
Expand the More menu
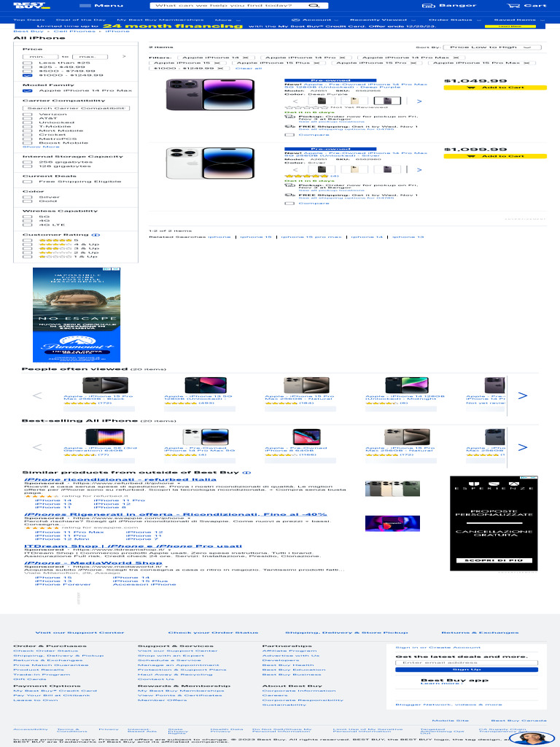pos(227,20)
